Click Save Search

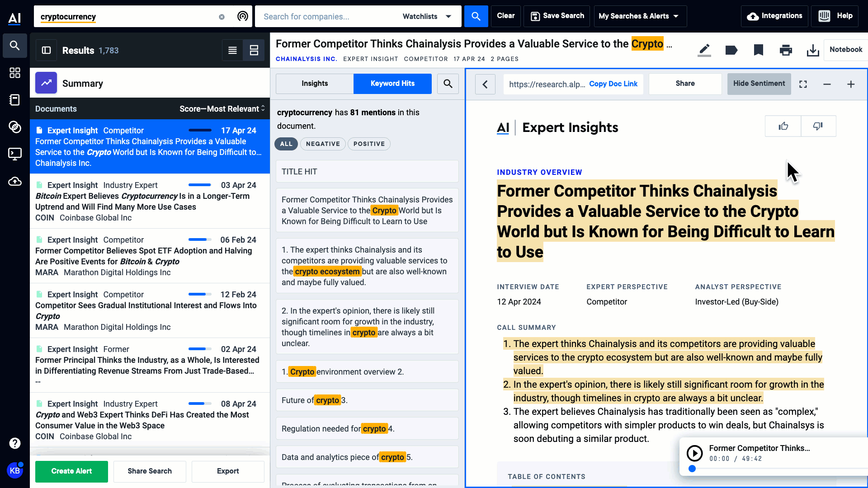pos(557,16)
